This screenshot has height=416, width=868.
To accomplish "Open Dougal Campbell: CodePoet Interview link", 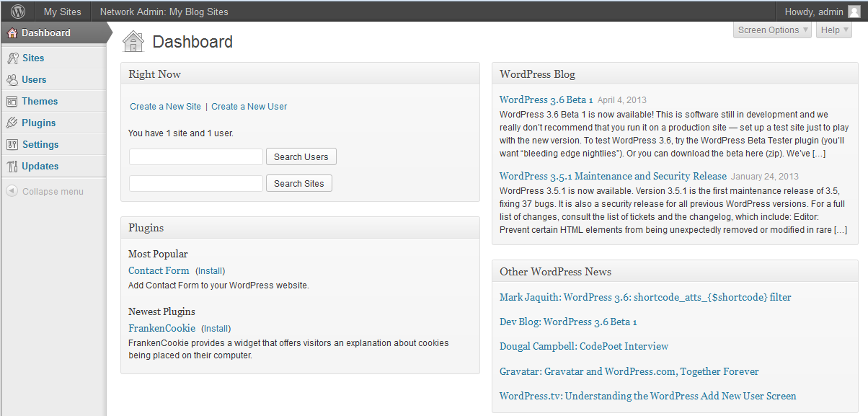I will coord(584,347).
